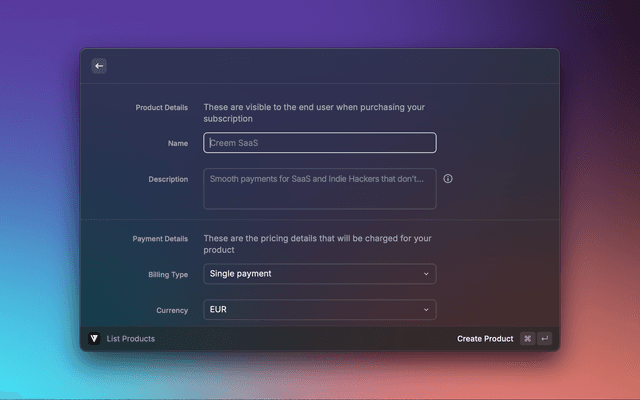Click the Enter key icon in footer
The height and width of the screenshot is (400, 640).
[x=545, y=339]
